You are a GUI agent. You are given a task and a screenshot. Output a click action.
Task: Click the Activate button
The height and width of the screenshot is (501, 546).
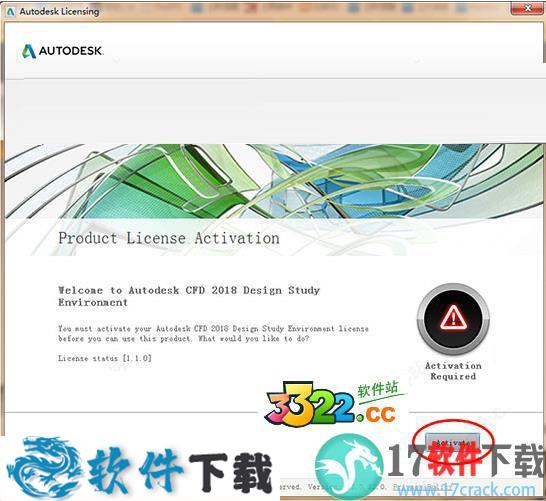pos(453,442)
